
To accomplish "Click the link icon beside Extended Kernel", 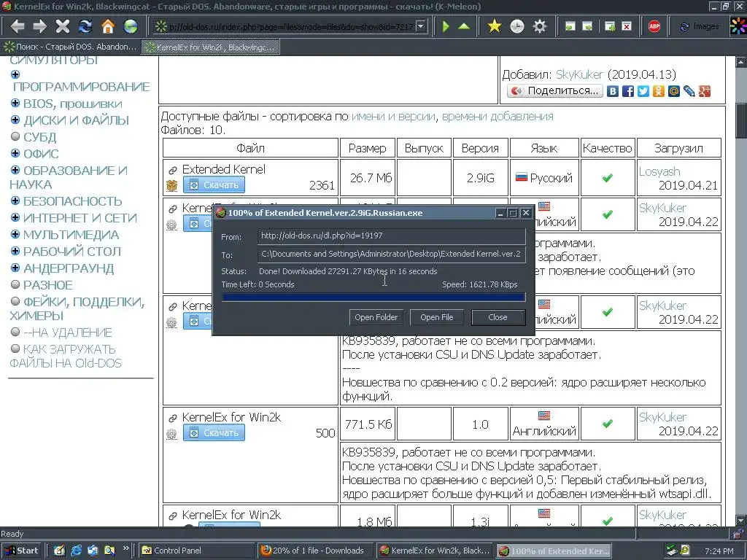I will click(x=172, y=170).
